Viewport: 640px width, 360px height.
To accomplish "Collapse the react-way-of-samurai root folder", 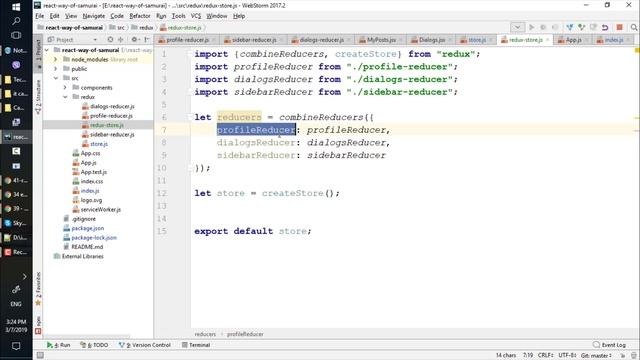I will tap(47, 50).
